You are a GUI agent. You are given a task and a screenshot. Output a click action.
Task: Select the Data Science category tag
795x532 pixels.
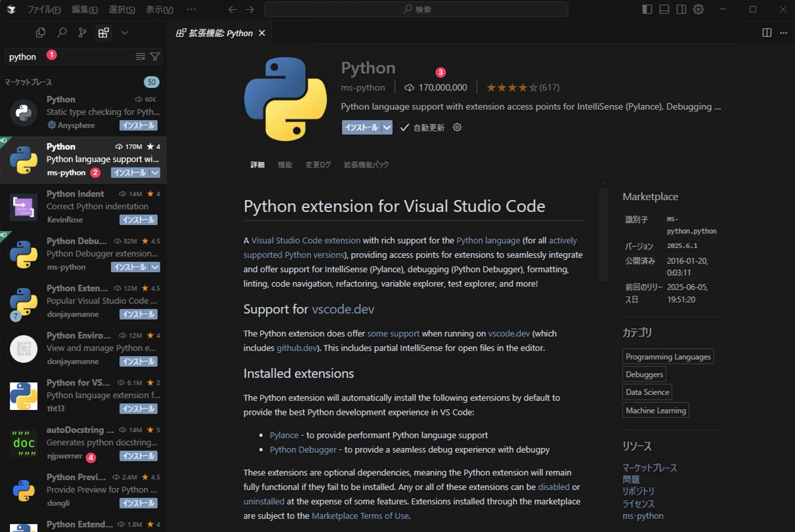[x=647, y=392]
